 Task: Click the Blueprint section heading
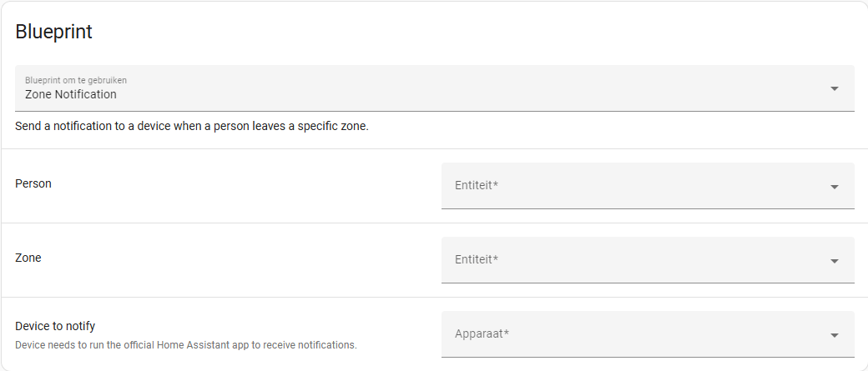(53, 32)
